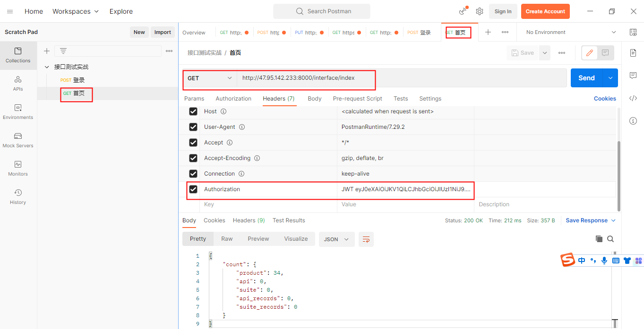
Task: Open the hamburger menu icon
Action: [x=10, y=11]
